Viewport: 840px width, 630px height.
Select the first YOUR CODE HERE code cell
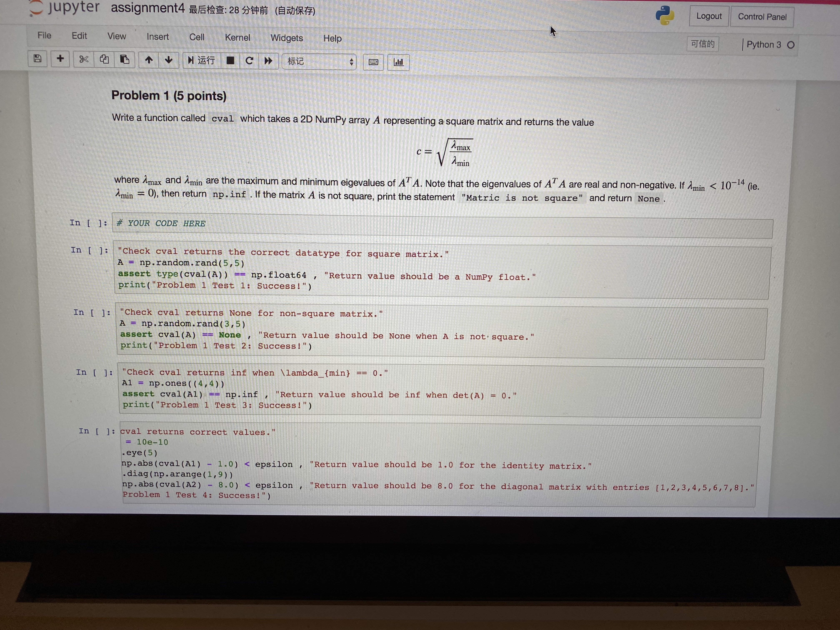(x=161, y=223)
